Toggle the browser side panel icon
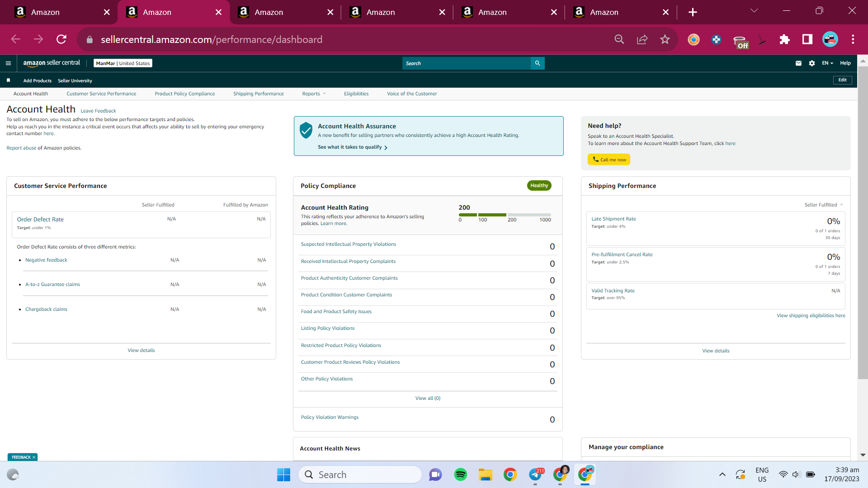Screen dimensions: 868x488 (x=807, y=39)
